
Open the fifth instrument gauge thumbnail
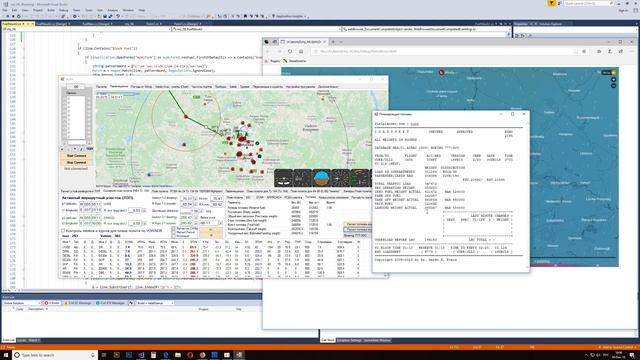[x=359, y=178]
